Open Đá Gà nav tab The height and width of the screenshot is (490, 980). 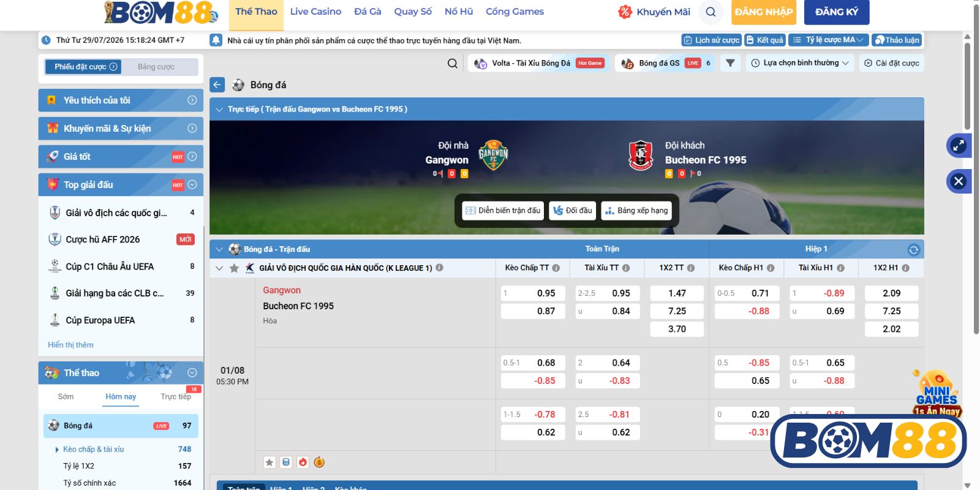click(367, 12)
